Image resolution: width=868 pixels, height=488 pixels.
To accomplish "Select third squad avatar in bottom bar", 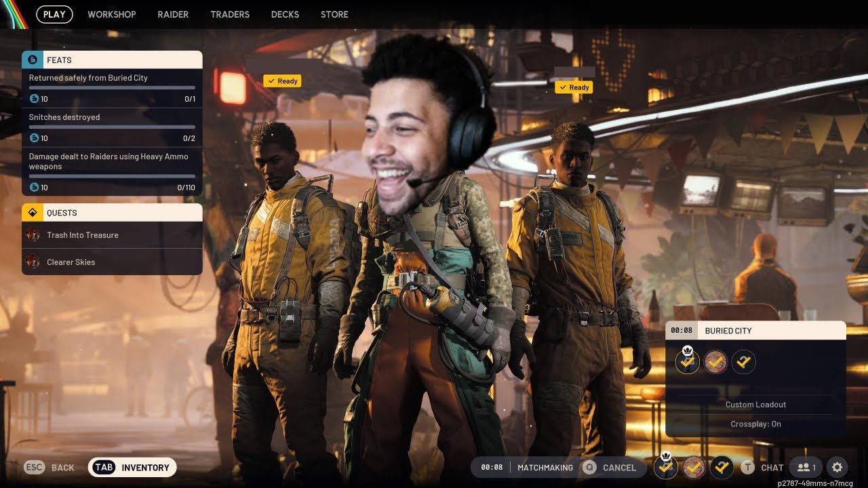I will tap(722, 467).
